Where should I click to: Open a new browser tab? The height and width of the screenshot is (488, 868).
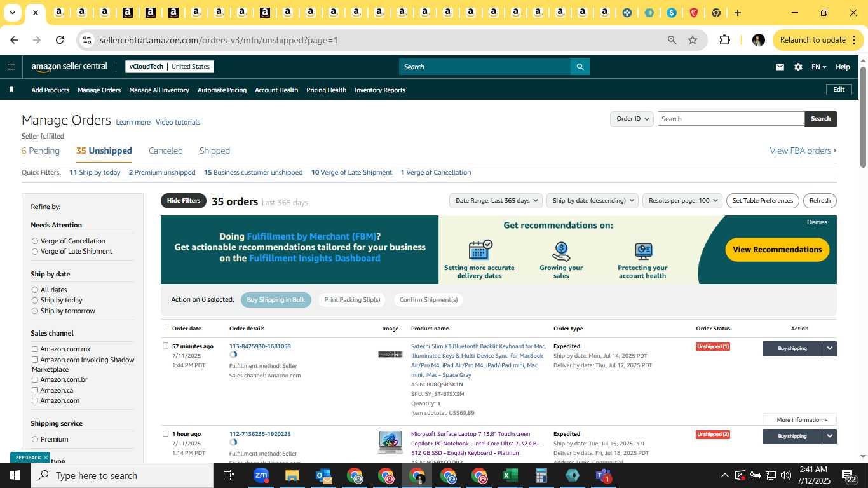coord(738,13)
